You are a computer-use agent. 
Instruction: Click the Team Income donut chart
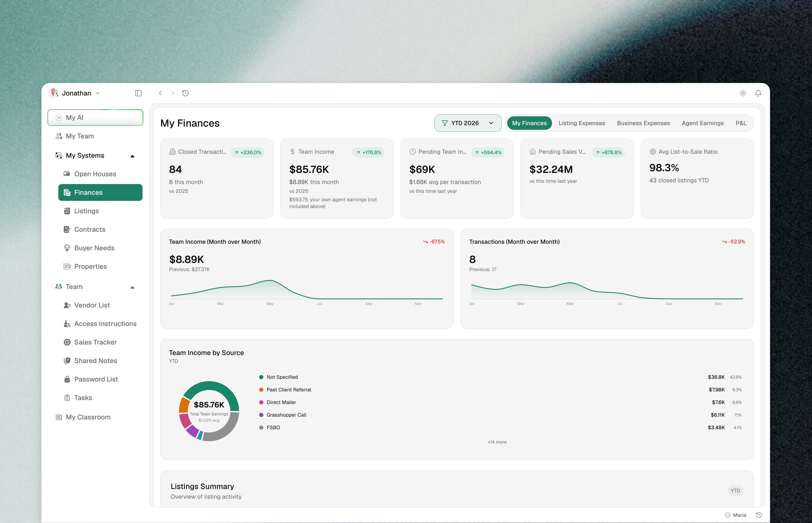209,411
